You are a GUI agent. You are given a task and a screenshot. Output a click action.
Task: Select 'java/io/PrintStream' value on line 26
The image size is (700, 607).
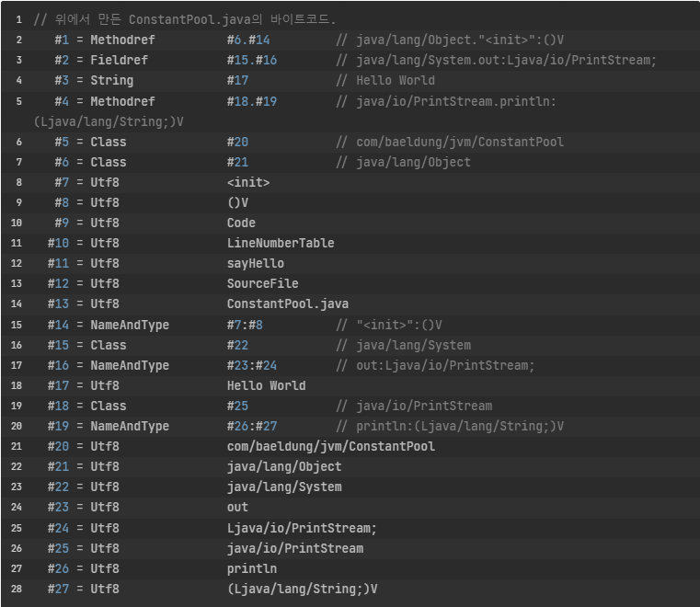(x=294, y=548)
